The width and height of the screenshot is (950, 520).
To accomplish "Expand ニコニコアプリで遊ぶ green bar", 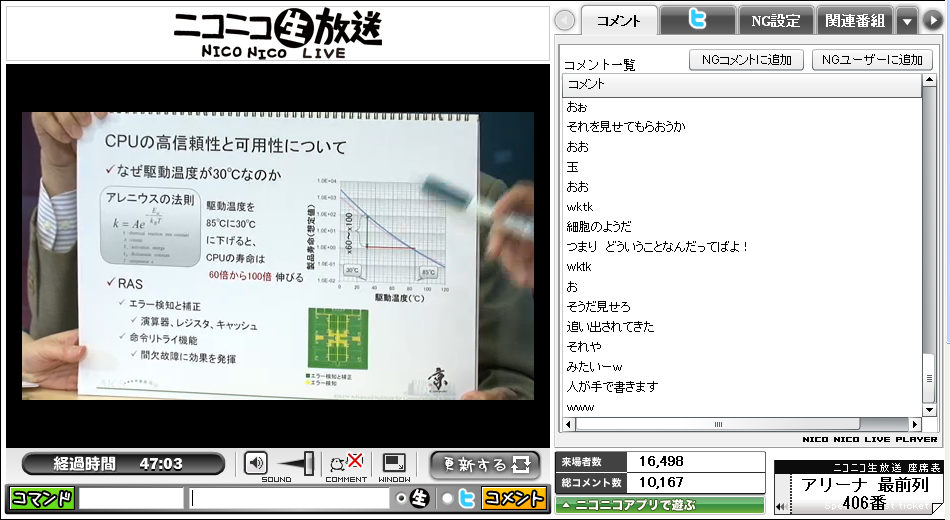I will 660,505.
